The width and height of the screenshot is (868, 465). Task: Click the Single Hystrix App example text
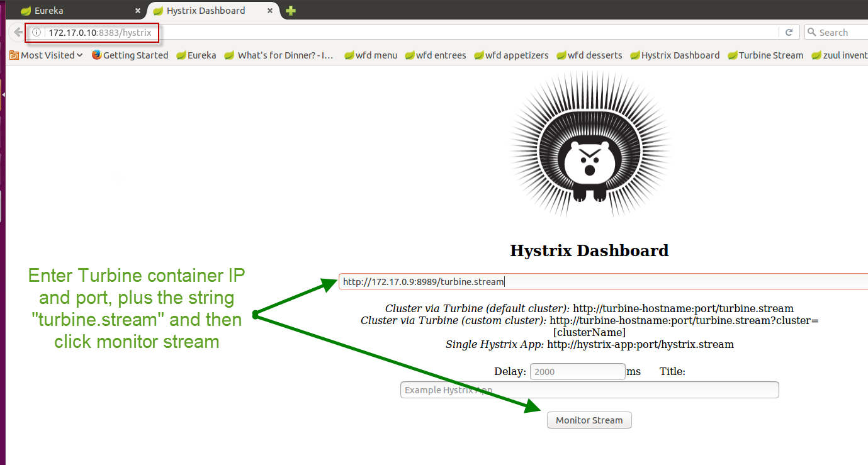(590, 344)
